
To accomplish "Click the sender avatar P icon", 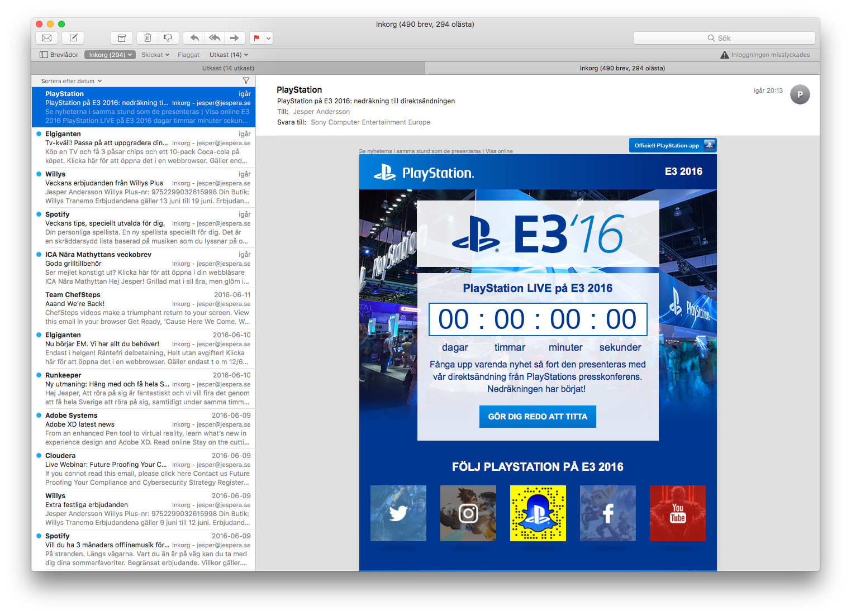I will tap(800, 94).
